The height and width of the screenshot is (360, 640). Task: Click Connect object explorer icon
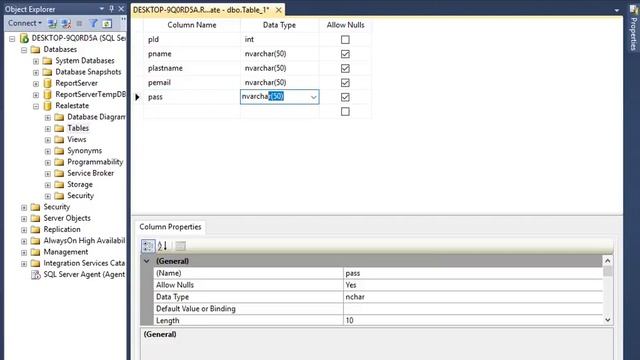(52, 24)
